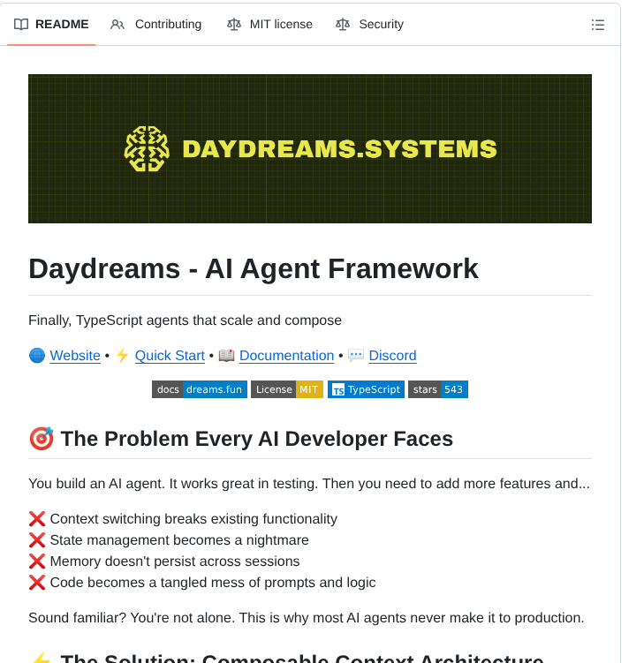
Task: Switch to the README tab
Action: [x=51, y=25]
